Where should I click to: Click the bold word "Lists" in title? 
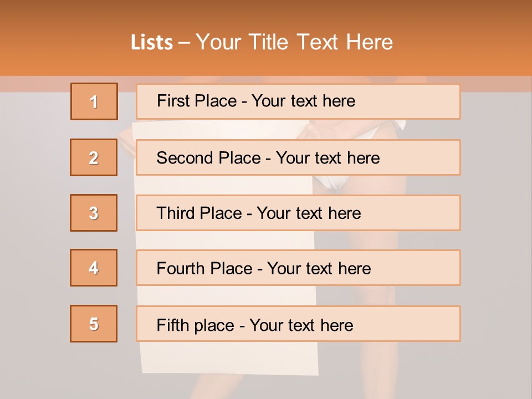(x=151, y=43)
